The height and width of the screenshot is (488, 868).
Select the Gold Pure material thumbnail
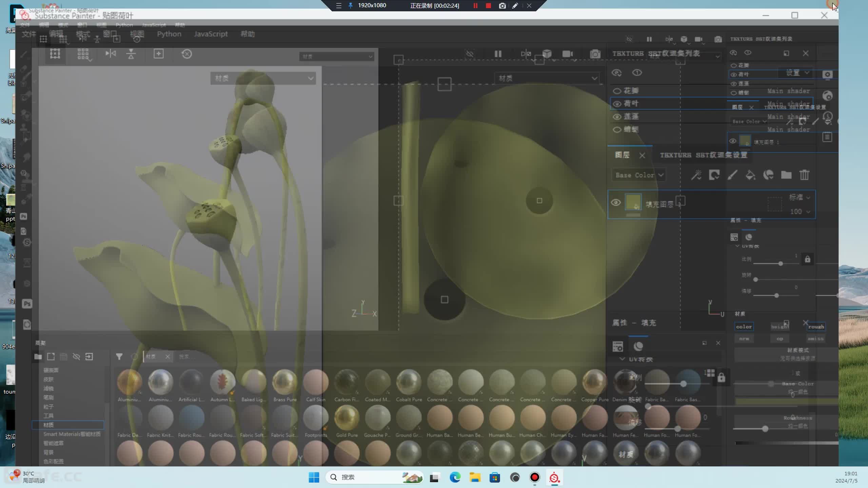347,418
